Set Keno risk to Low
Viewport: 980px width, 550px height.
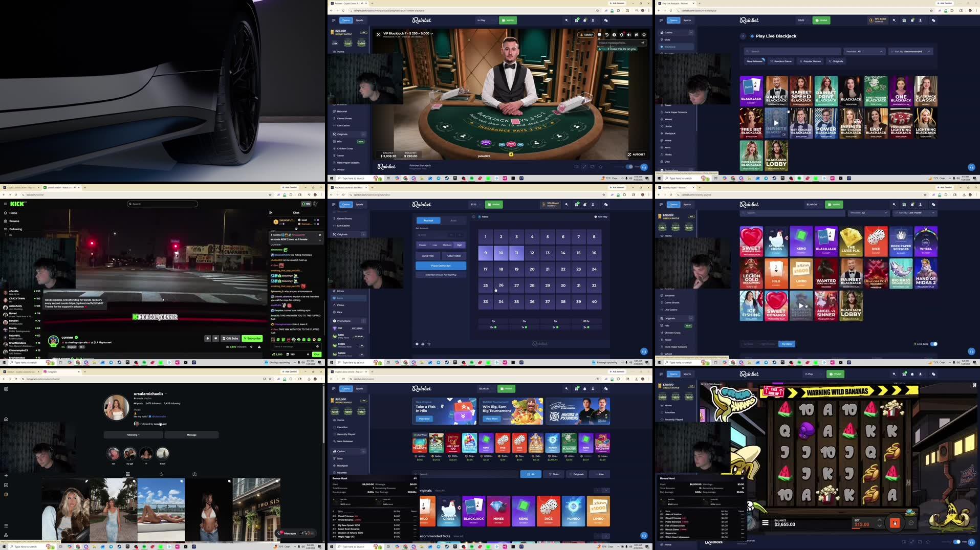[434, 245]
